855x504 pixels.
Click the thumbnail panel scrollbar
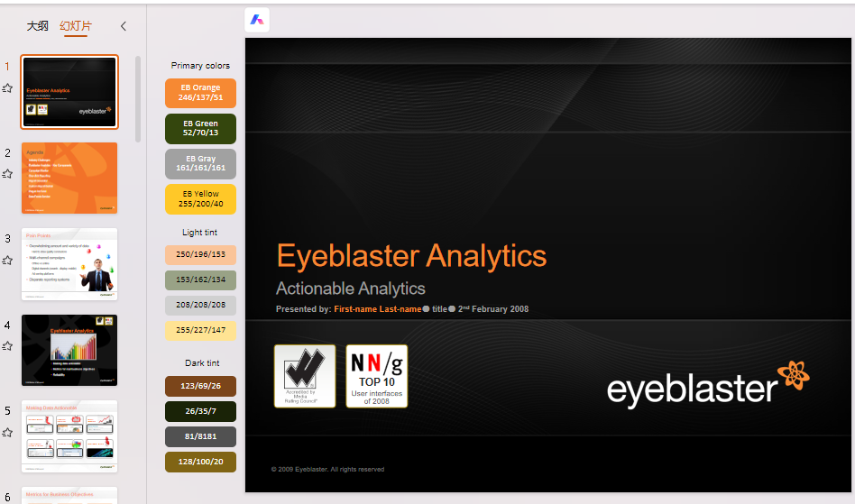pyautogui.click(x=138, y=99)
